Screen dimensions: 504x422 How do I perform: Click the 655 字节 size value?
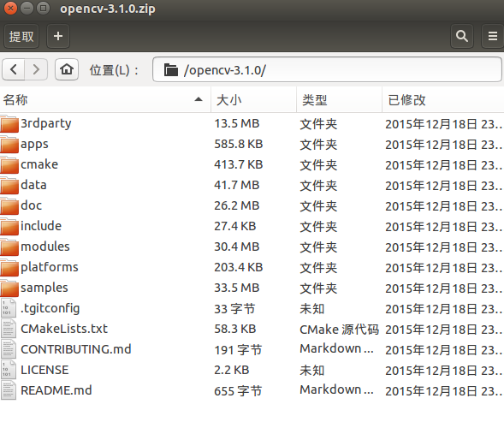pos(238,391)
